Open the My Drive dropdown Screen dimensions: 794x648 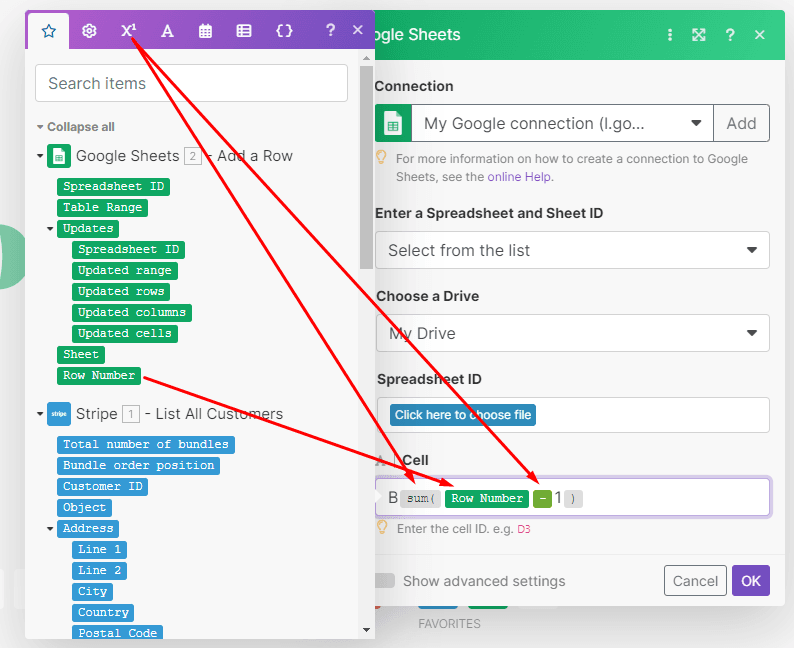click(x=572, y=333)
